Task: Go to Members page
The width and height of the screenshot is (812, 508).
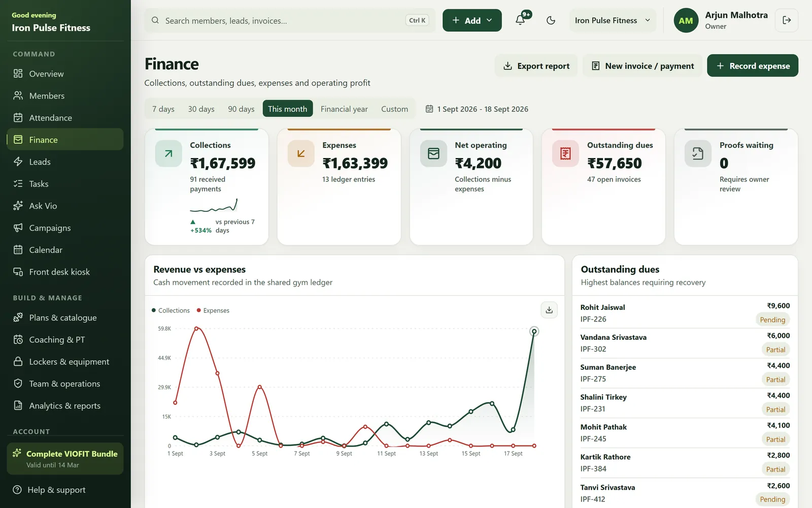Action: pos(65,96)
